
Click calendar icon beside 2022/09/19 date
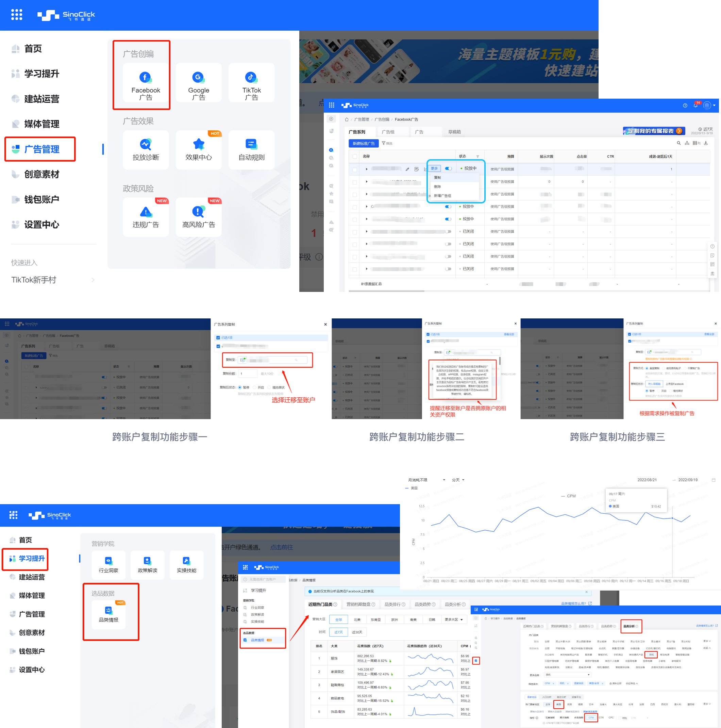click(714, 480)
